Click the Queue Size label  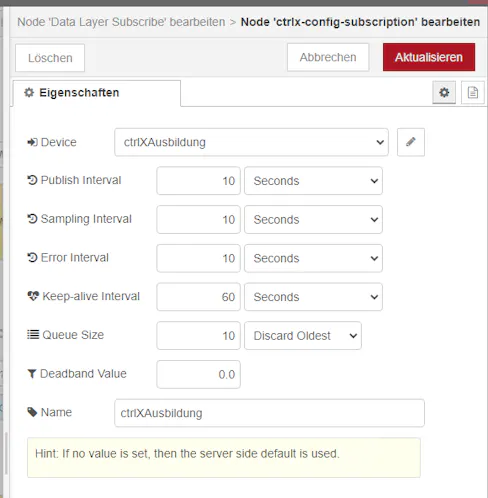tap(73, 335)
